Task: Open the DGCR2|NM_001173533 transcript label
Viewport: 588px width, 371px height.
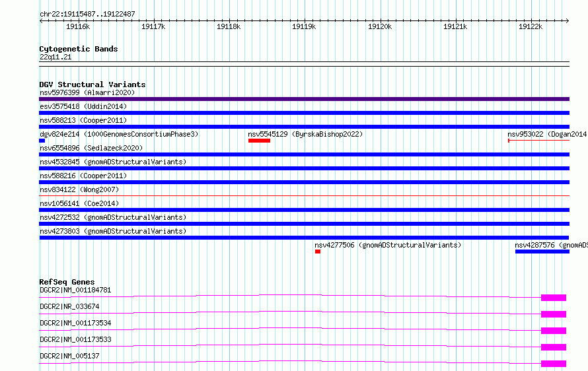Action: [75, 339]
